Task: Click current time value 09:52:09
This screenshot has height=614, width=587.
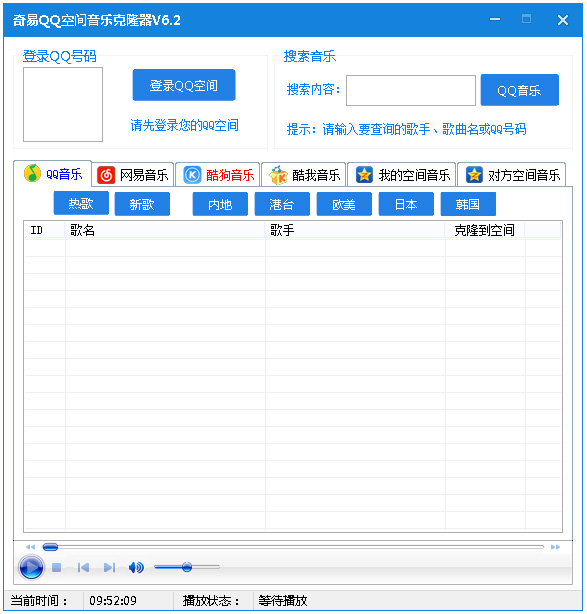Action: [x=113, y=600]
